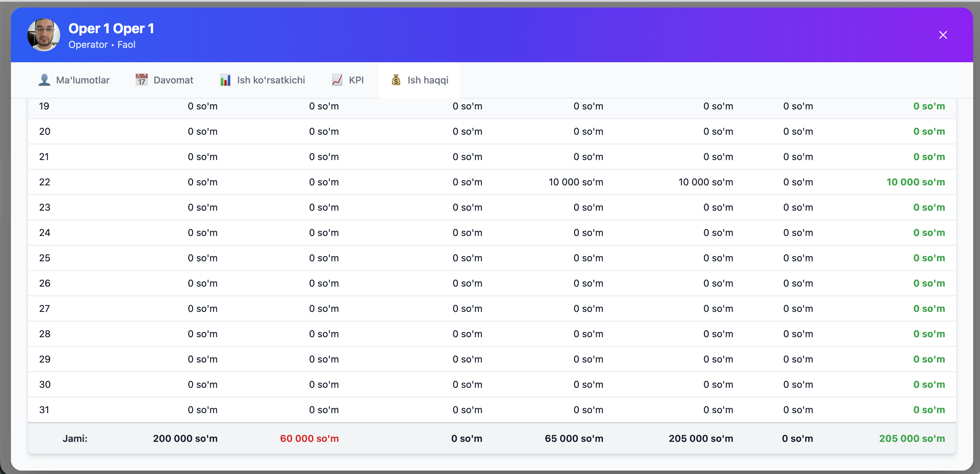Switch to the Ma'lumotlar tab
The image size is (980, 474).
[x=83, y=80]
